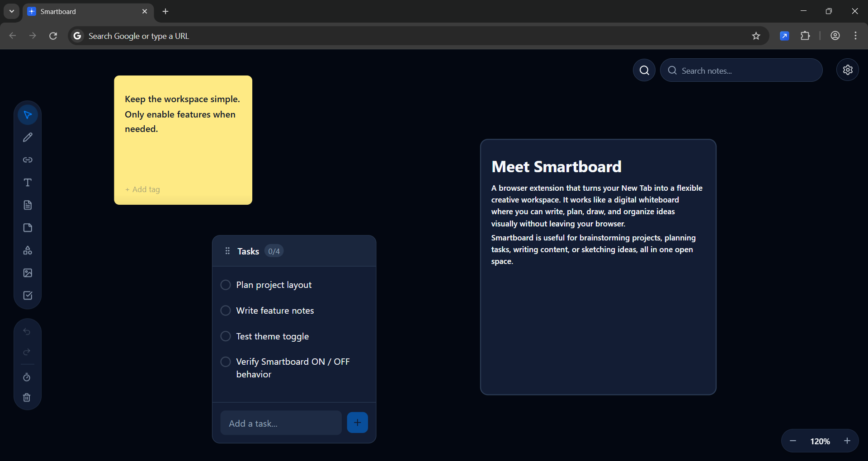Click '+ Add tag' on the yellow note
The height and width of the screenshot is (461, 868).
coord(142,189)
